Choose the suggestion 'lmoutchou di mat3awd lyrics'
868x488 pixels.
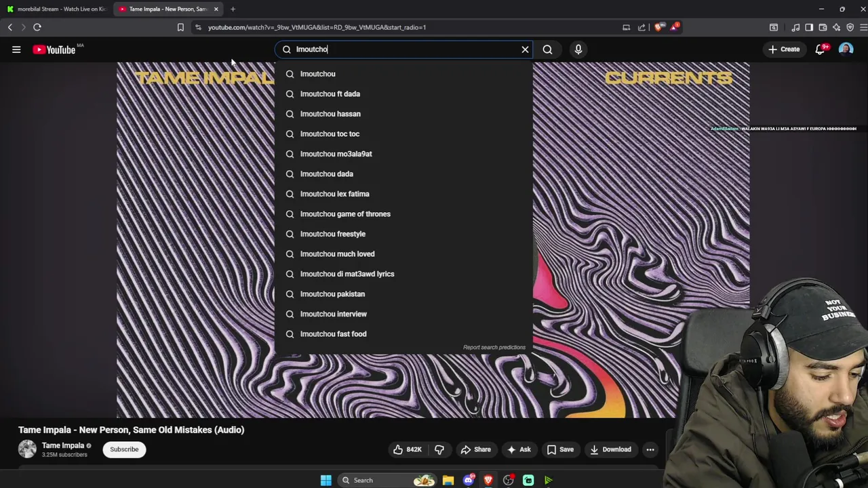click(403, 274)
